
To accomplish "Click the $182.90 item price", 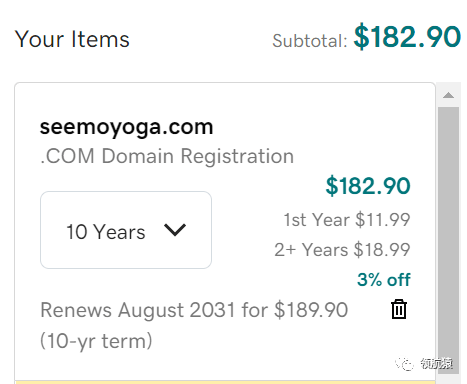I will (x=368, y=186).
